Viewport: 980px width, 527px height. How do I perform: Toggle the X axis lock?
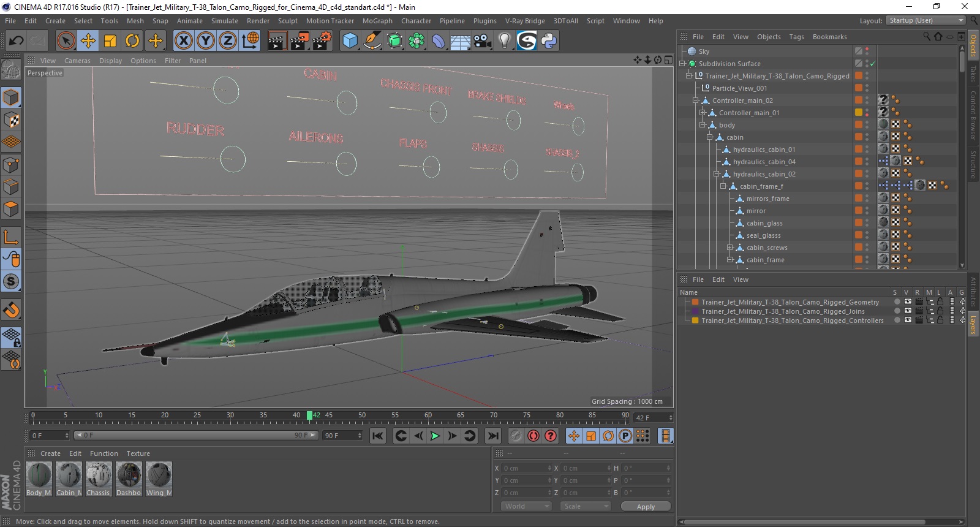pyautogui.click(x=183, y=41)
